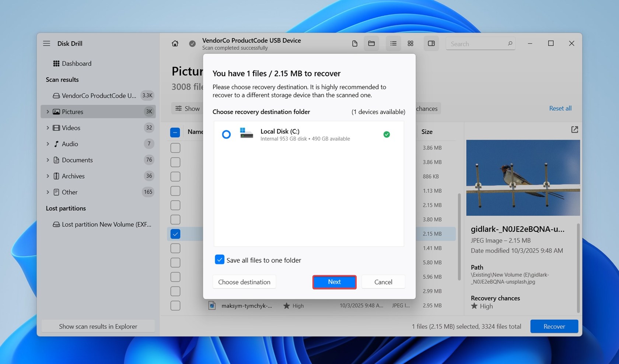Select grid view layout icon
Viewport: 619px width, 364px height.
point(410,43)
